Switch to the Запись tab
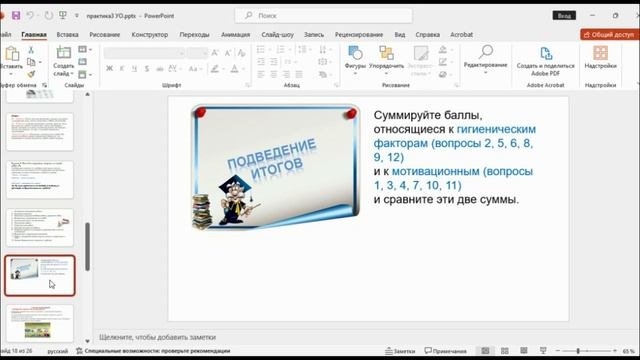Screen dimensions: 640x360 pyautogui.click(x=313, y=35)
